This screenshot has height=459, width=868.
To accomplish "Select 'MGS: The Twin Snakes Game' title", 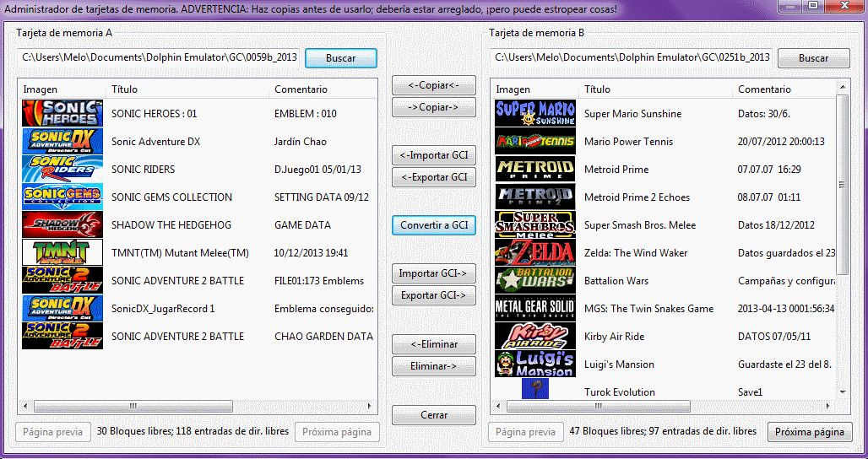I will click(x=648, y=309).
